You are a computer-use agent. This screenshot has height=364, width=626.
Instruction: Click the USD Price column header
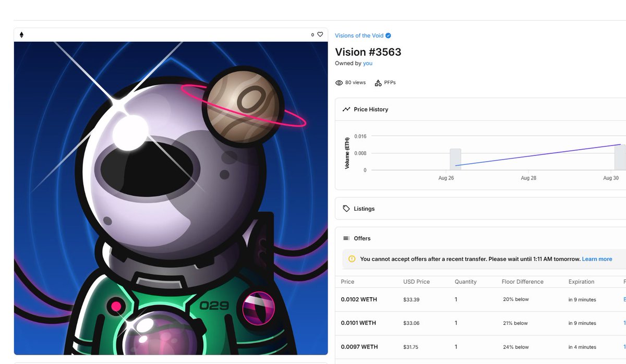[x=416, y=282]
